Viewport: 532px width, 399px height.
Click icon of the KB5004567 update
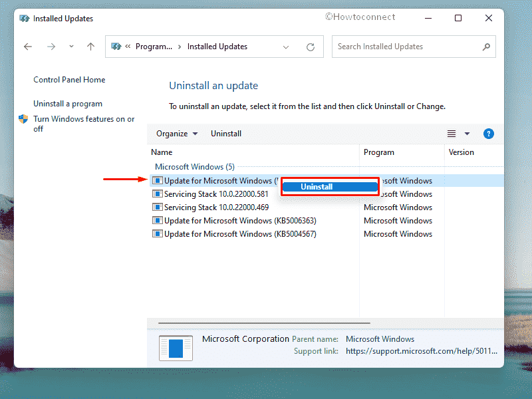point(158,234)
